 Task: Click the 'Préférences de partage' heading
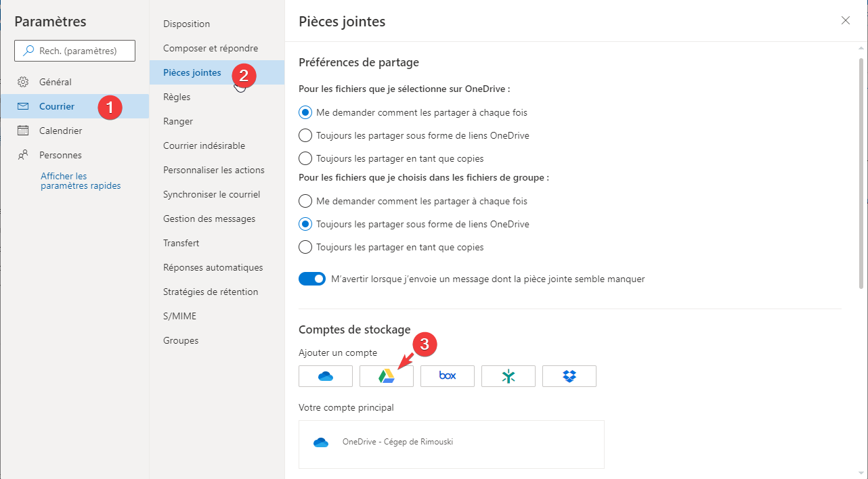coord(359,62)
